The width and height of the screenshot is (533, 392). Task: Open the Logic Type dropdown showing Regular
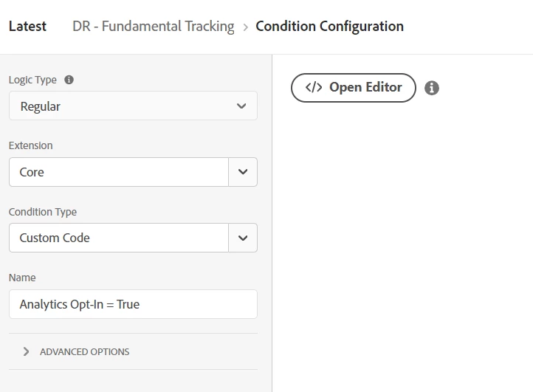(x=133, y=106)
